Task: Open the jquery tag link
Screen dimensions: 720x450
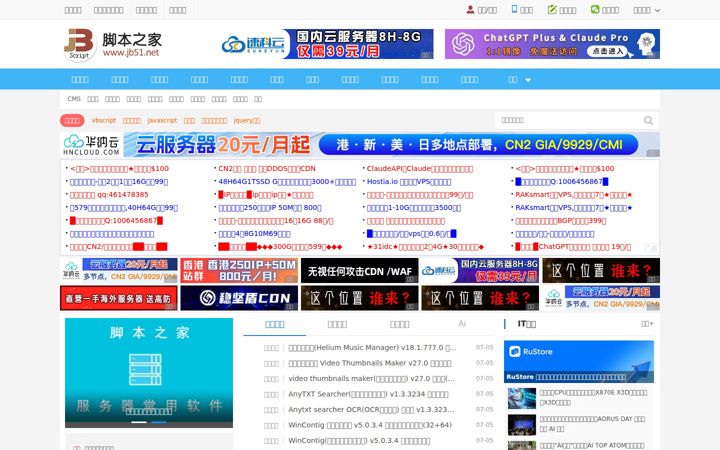Action: pyautogui.click(x=247, y=120)
